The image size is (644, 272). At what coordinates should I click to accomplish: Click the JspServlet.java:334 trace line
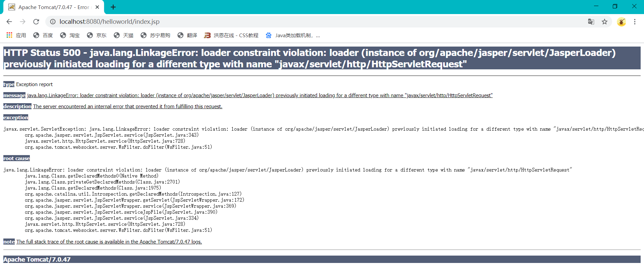[x=112, y=218]
